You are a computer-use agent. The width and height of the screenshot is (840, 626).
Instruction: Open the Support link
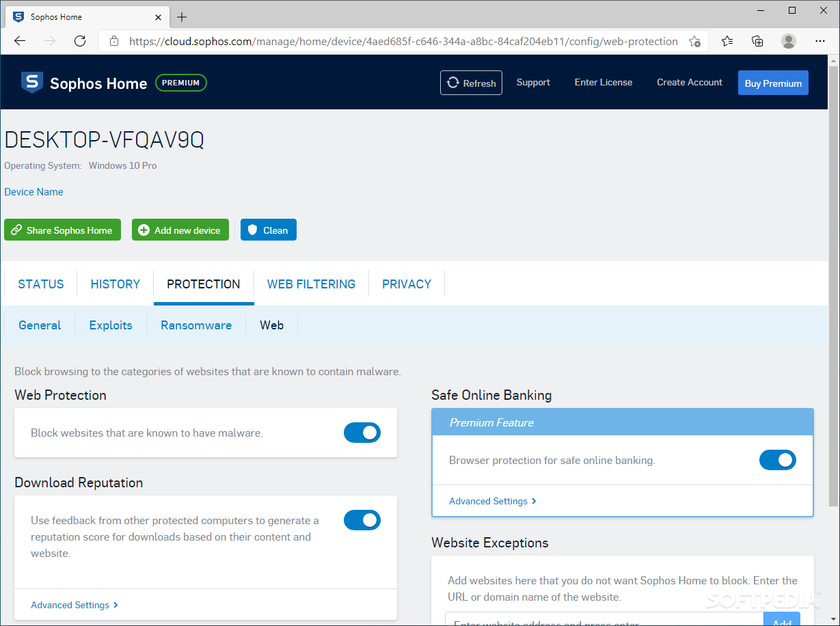533,82
